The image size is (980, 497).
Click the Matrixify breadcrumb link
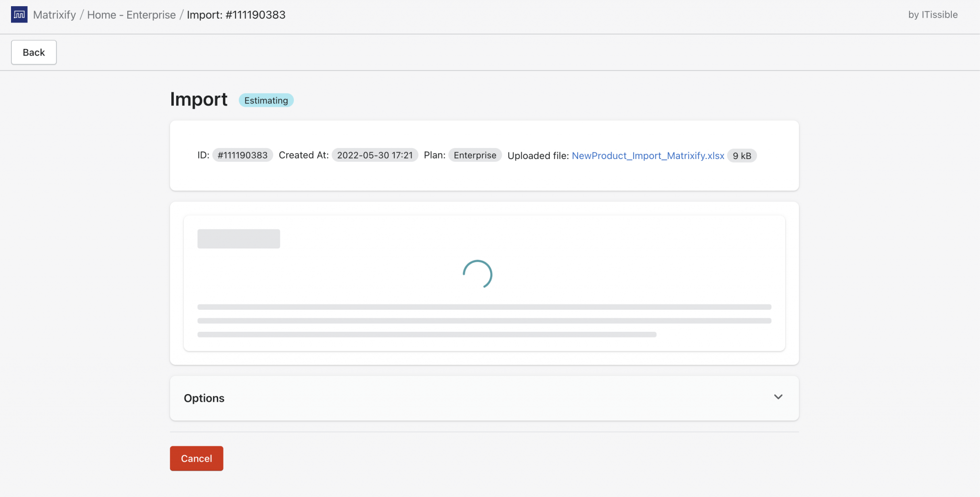pos(55,14)
